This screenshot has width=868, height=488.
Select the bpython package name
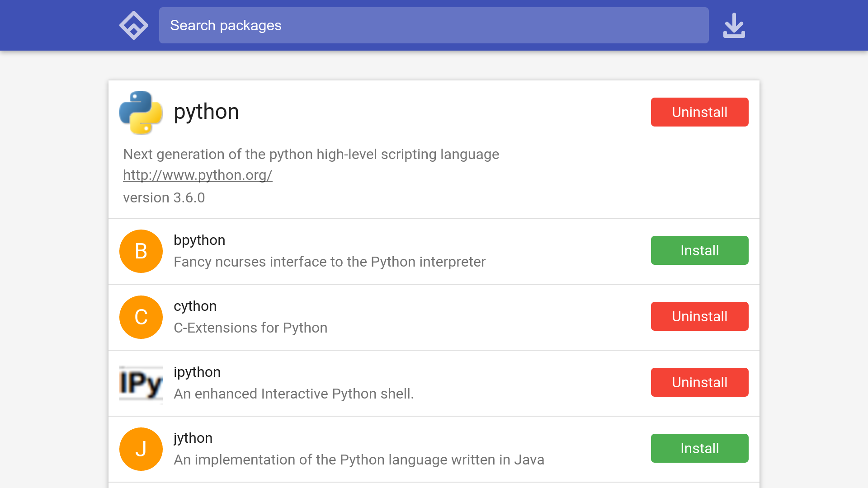click(x=199, y=240)
